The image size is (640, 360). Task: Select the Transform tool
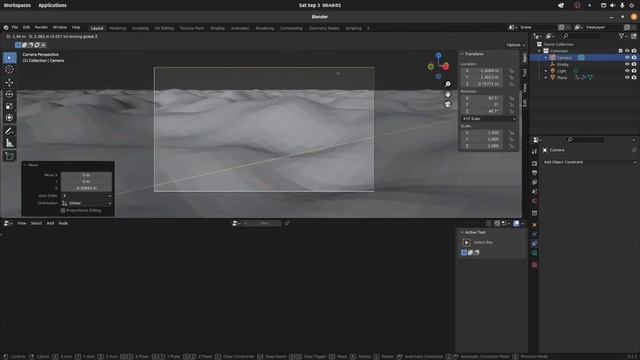click(x=9, y=118)
